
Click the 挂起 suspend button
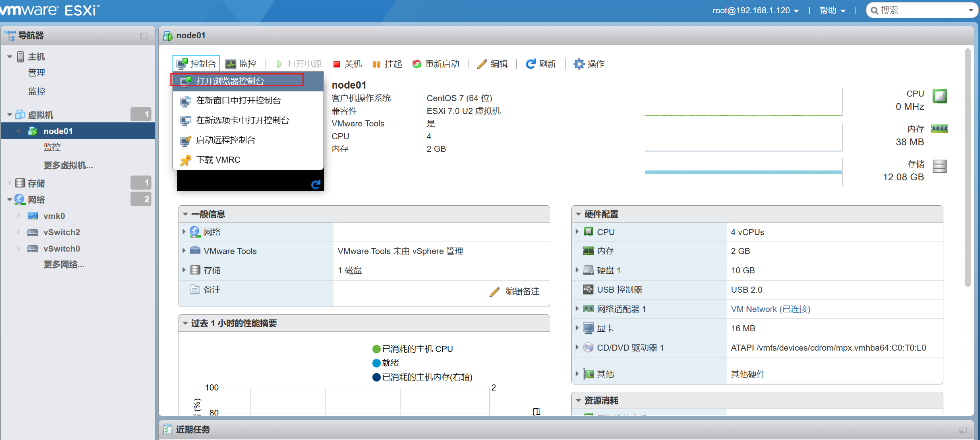pos(387,64)
